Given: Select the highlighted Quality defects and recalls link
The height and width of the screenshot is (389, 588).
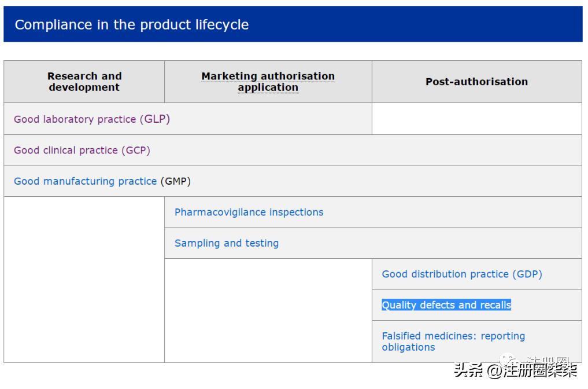Looking at the screenshot, I should click(445, 305).
